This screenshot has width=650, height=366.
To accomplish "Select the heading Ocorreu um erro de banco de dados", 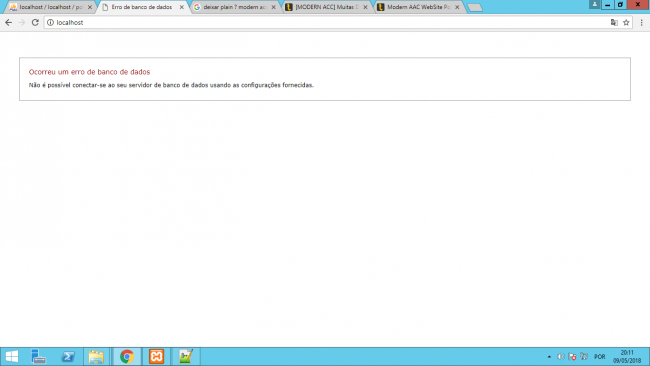I will pyautogui.click(x=89, y=72).
